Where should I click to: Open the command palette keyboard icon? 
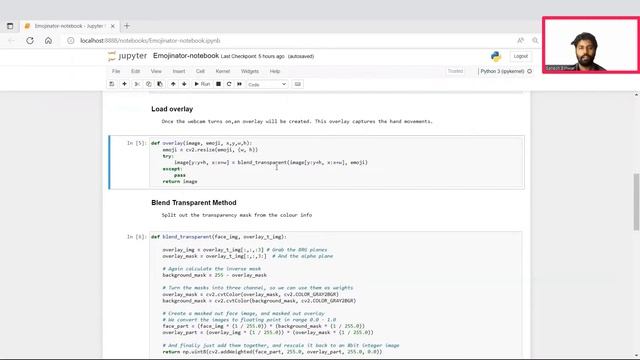[298, 84]
